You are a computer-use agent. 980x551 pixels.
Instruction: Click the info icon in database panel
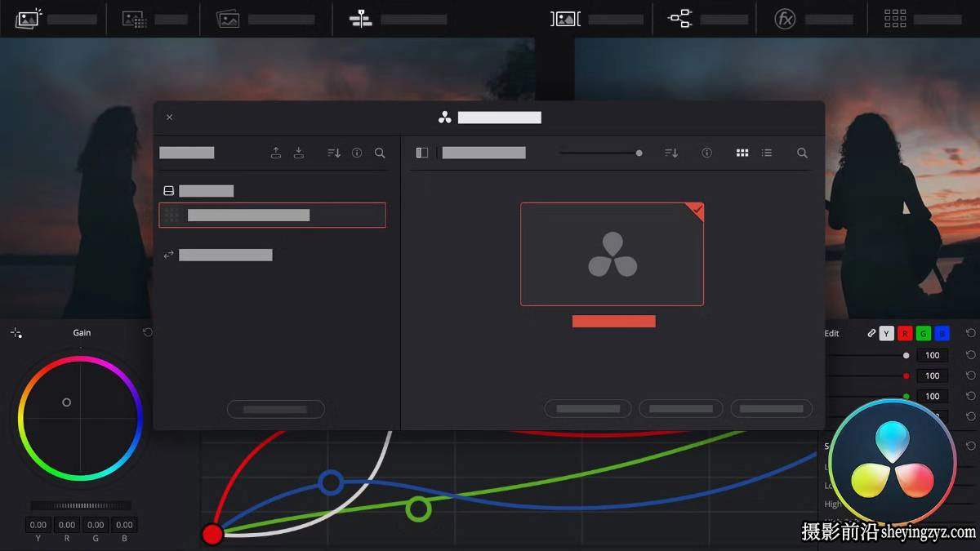[357, 153]
